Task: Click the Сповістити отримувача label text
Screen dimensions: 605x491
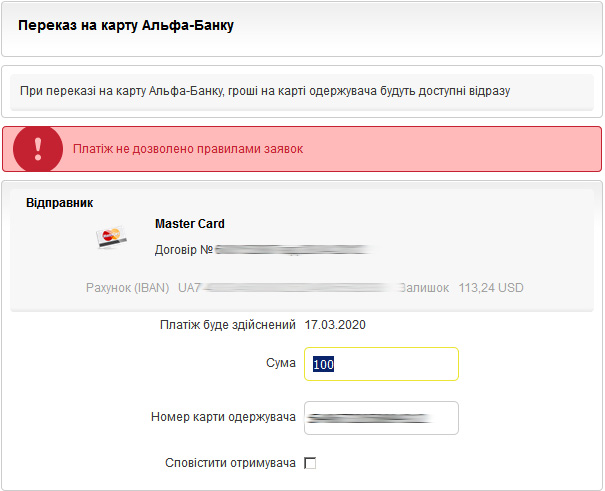Action: coord(230,463)
